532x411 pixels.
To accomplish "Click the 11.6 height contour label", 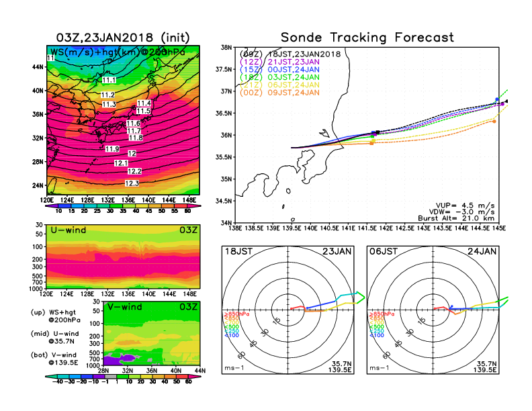I will tap(134, 124).
